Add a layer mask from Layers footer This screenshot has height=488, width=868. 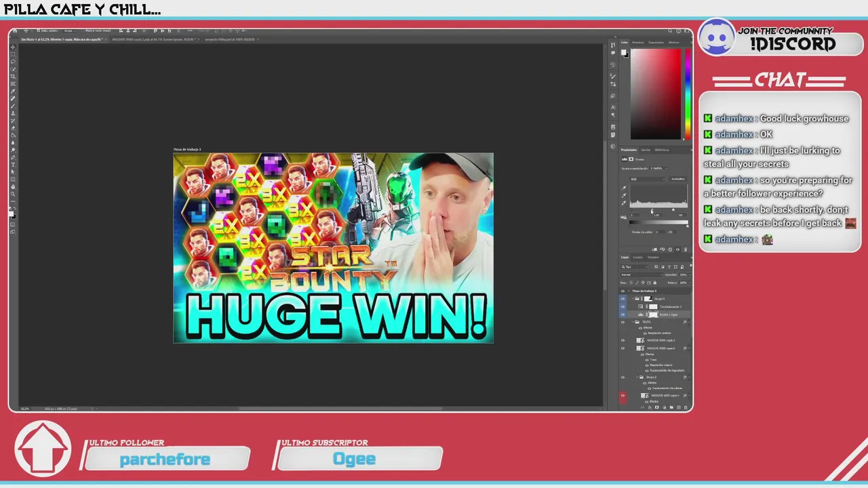pyautogui.click(x=656, y=407)
